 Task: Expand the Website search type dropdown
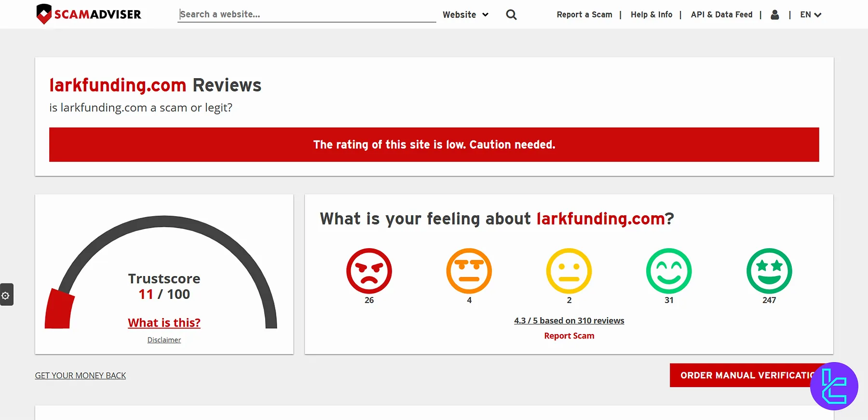coord(465,15)
